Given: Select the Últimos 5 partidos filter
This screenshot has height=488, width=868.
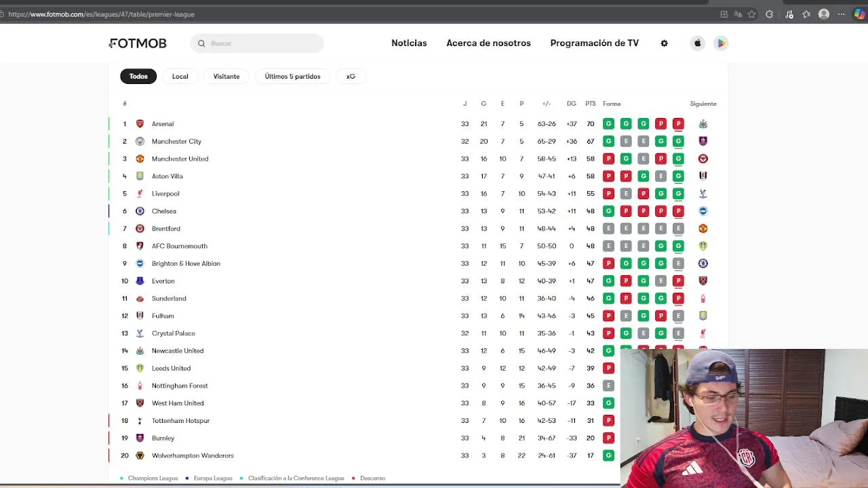Looking at the screenshot, I should coord(292,77).
